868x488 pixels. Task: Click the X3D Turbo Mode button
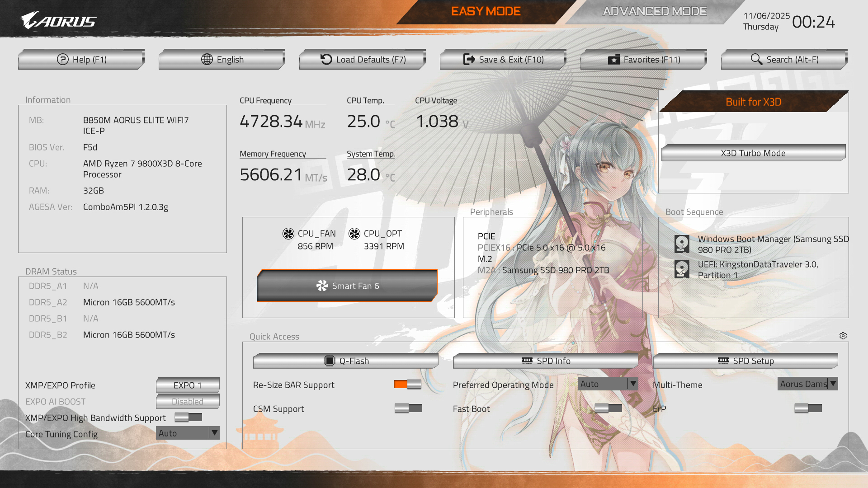(x=753, y=153)
